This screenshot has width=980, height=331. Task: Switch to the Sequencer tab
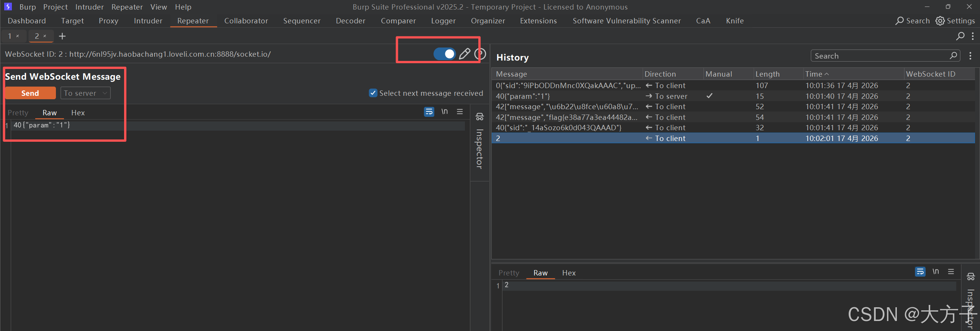(302, 21)
